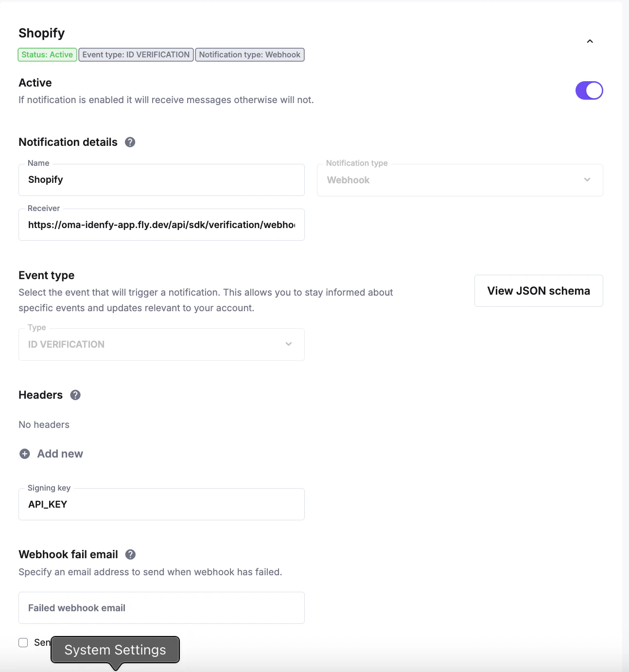Click the Failed webhook email field
This screenshot has width=629, height=672.
point(161,607)
